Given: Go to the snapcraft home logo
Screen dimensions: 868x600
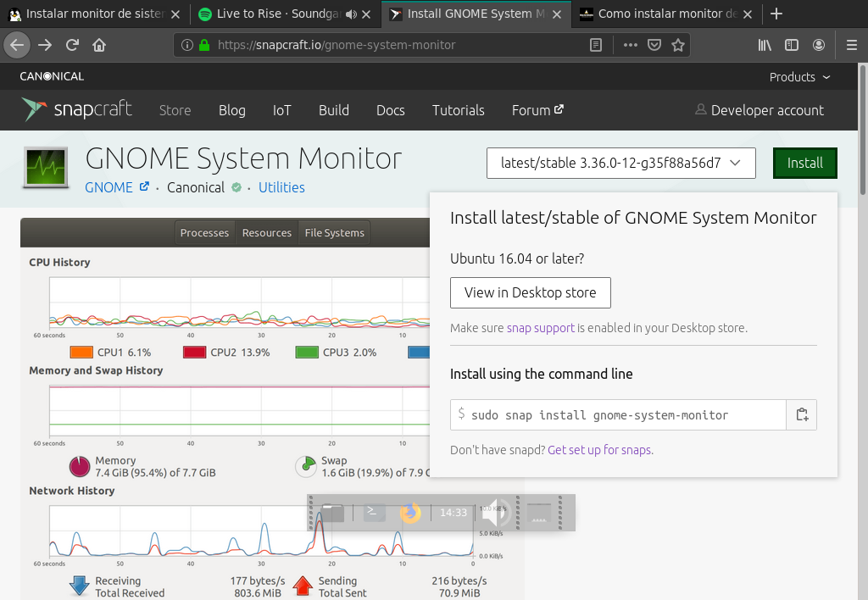Looking at the screenshot, I should coord(77,109).
